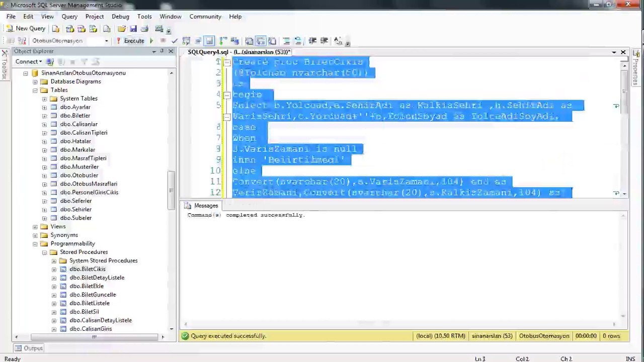Expand the Database Diagrams node
The width and height of the screenshot is (644, 362).
coord(35,82)
